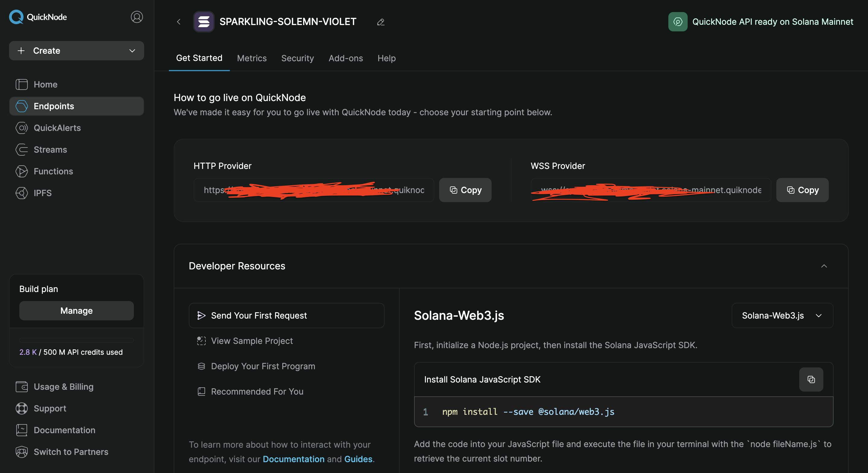Click the HTTP Provider URL field
The image size is (868, 473).
tap(314, 190)
